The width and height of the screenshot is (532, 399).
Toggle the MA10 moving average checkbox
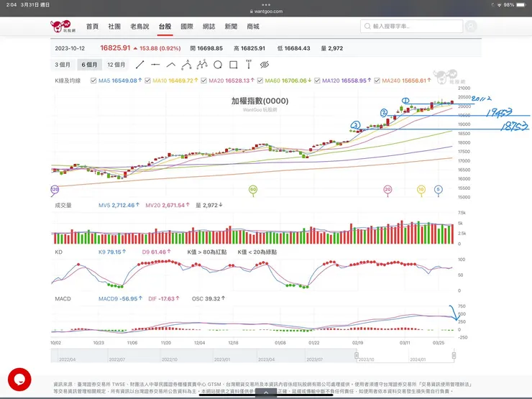[x=147, y=81]
